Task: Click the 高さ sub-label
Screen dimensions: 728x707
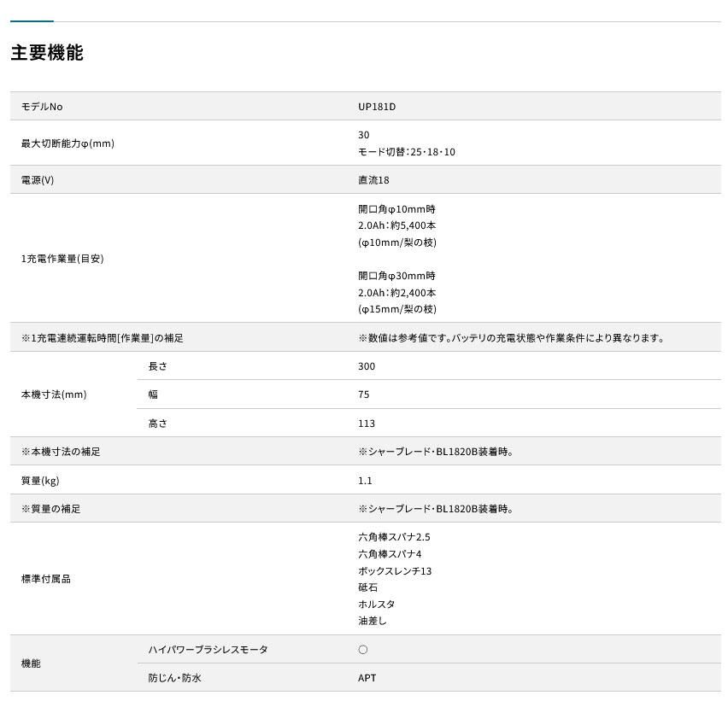Action: click(x=157, y=423)
